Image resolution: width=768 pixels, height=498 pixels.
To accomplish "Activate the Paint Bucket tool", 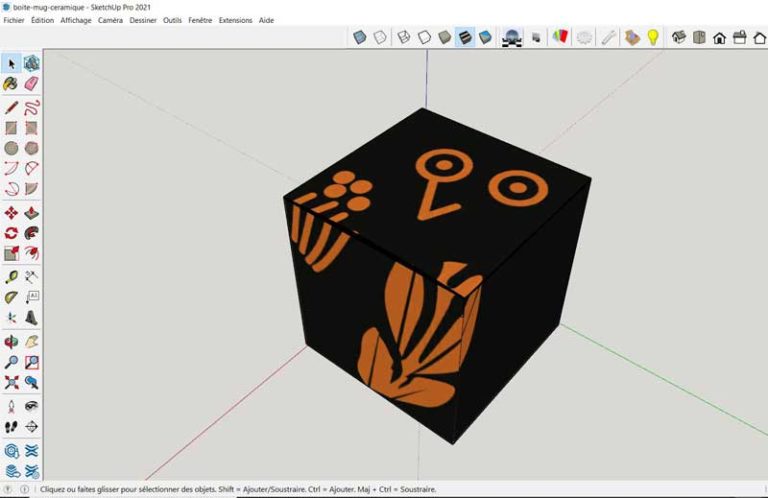I will point(11,84).
